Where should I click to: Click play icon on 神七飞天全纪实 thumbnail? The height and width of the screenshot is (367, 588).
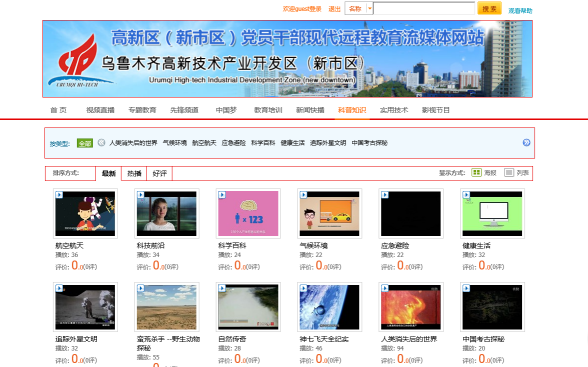point(303,288)
